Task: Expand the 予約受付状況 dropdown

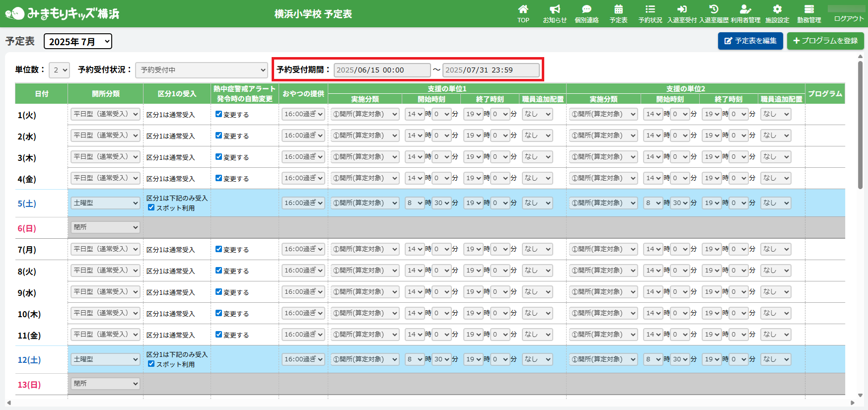Action: 202,70
